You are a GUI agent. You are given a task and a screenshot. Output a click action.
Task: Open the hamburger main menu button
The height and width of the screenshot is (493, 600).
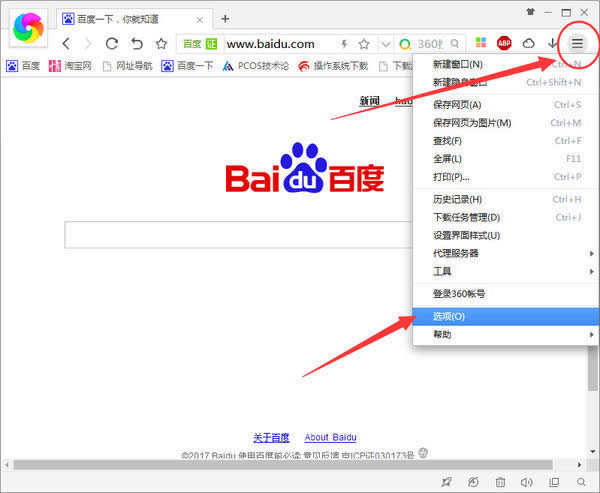click(577, 43)
